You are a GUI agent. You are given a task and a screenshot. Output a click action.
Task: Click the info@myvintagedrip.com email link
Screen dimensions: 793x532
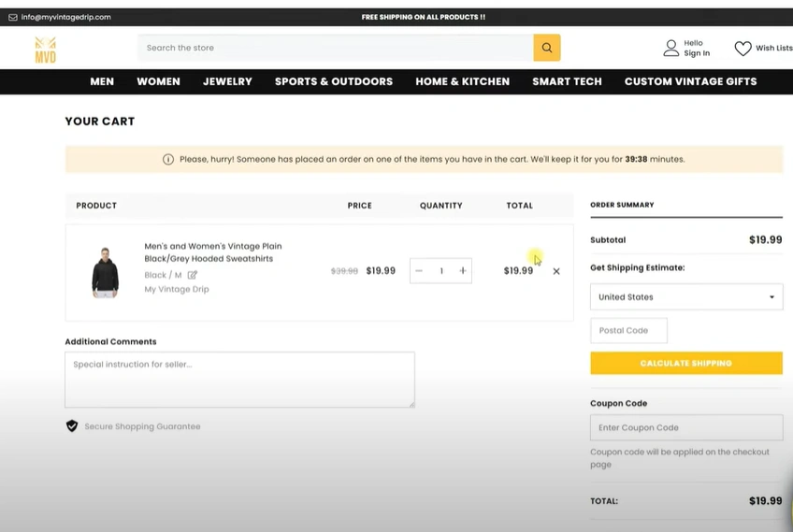[65, 17]
